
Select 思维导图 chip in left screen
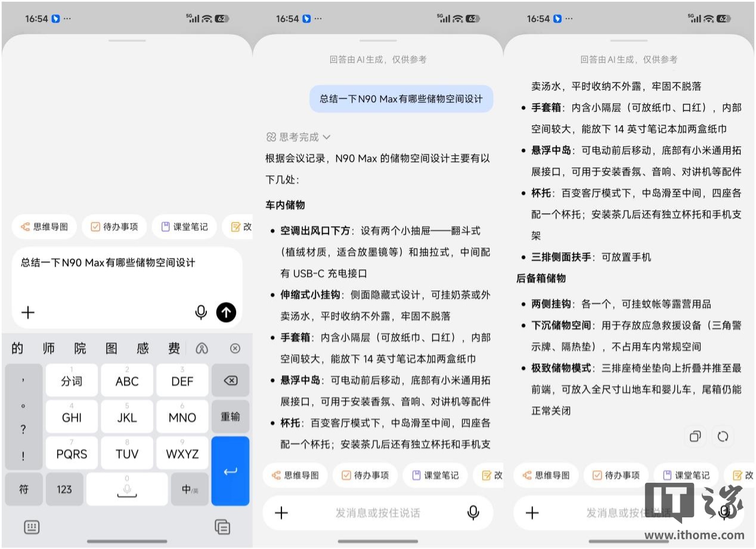(45, 227)
